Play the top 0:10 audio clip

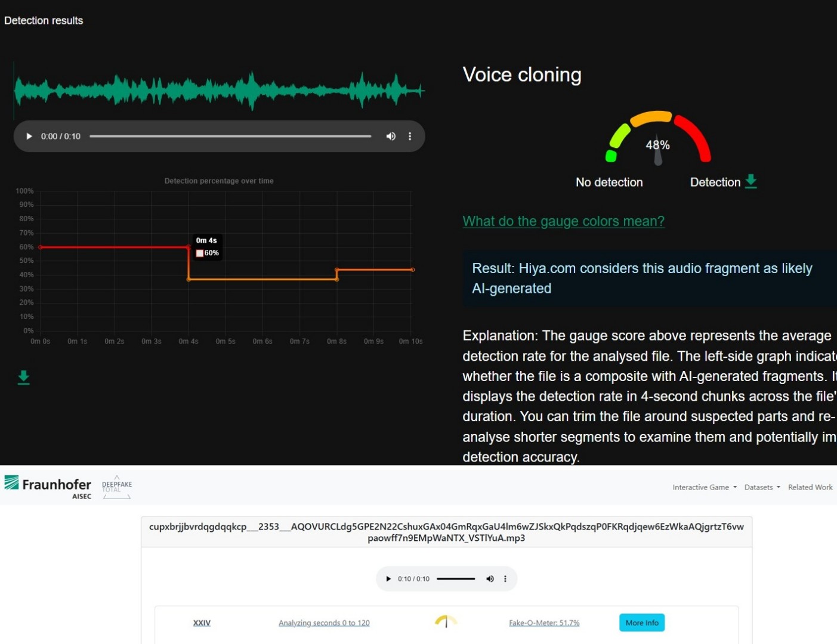tap(29, 137)
